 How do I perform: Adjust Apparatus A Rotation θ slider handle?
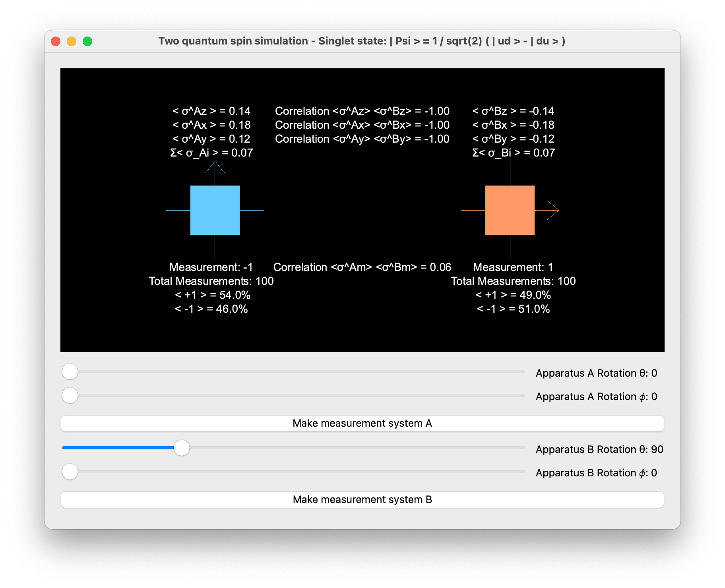pyautogui.click(x=70, y=371)
